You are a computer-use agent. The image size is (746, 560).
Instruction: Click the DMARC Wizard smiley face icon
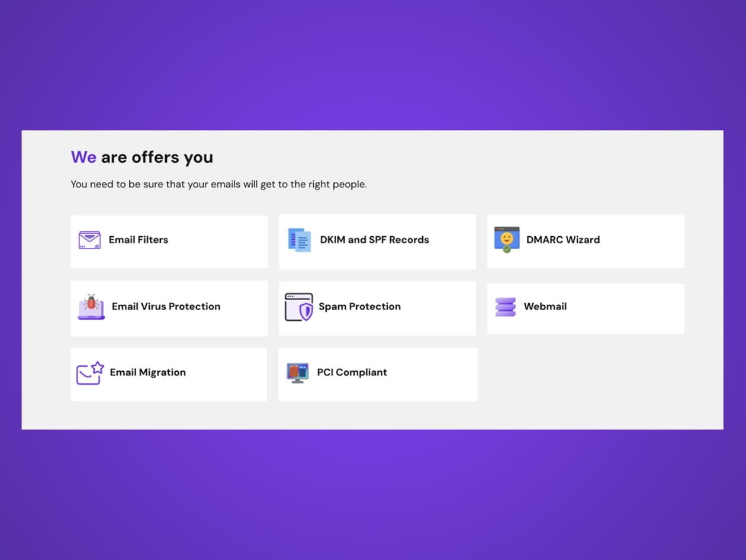[507, 240]
